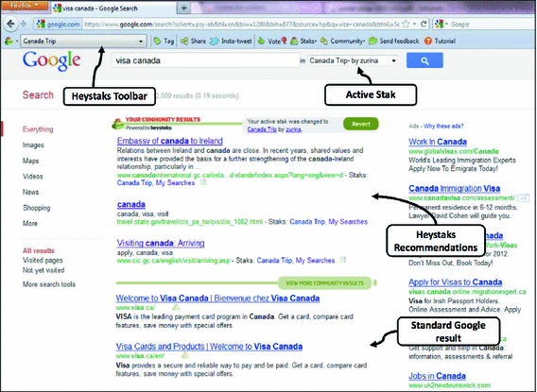The image size is (537, 392).
Task: Click the stak icon after Visiting canada's My Searches
Action: [x=342, y=261]
